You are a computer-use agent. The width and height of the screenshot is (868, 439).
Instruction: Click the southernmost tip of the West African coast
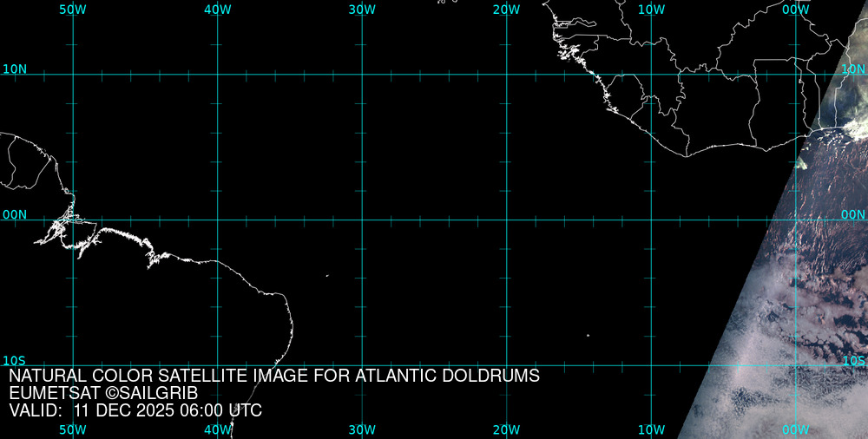(x=688, y=156)
